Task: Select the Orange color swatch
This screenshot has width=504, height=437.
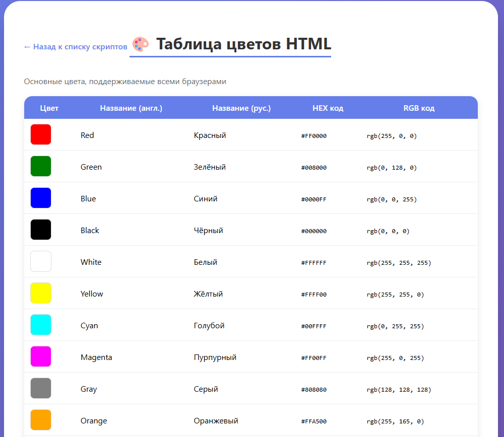Action: click(x=41, y=420)
